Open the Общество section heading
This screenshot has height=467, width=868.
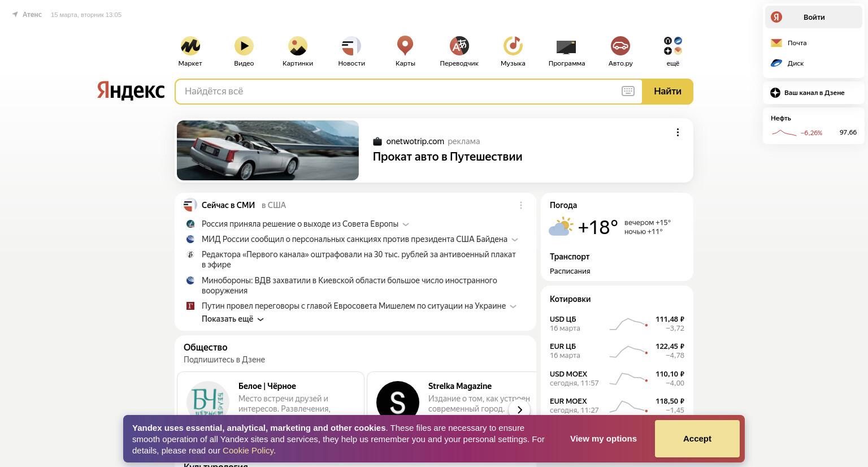click(206, 347)
